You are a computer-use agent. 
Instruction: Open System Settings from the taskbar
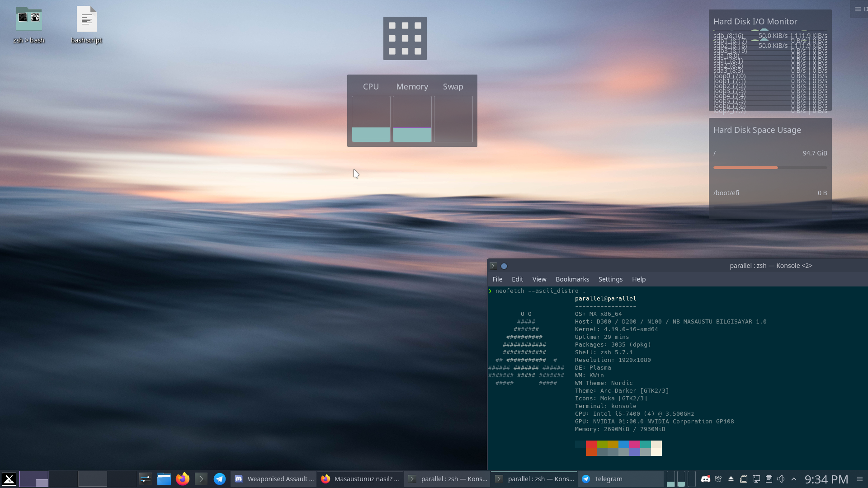tap(145, 479)
